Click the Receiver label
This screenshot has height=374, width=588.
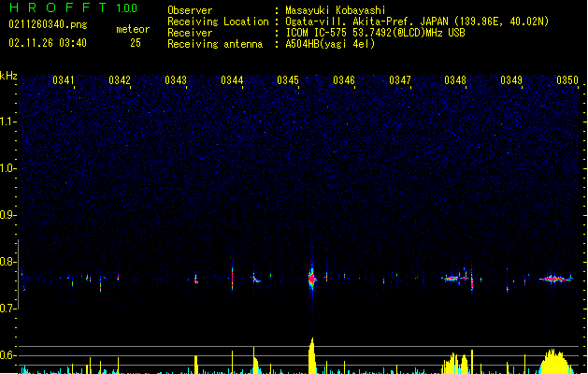coord(190,33)
